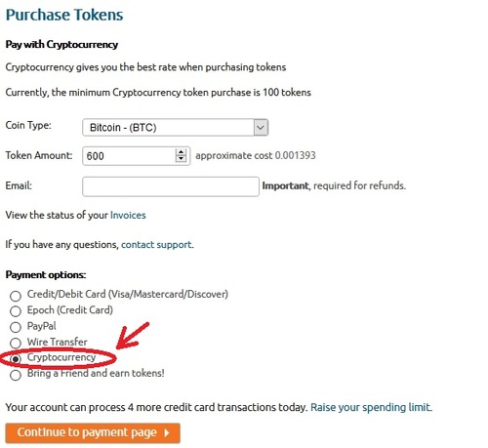Focus the Email input field
488x448 pixels.
click(x=171, y=186)
